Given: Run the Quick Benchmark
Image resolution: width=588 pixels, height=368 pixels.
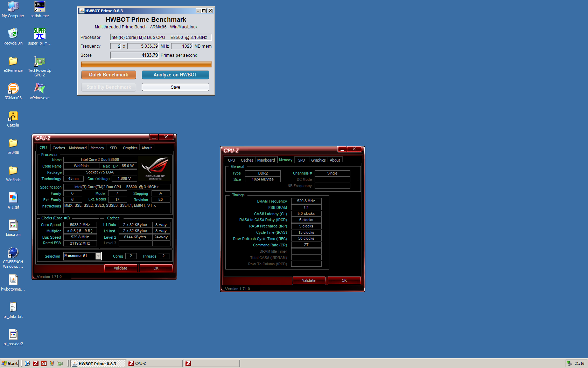Looking at the screenshot, I should pyautogui.click(x=108, y=75).
